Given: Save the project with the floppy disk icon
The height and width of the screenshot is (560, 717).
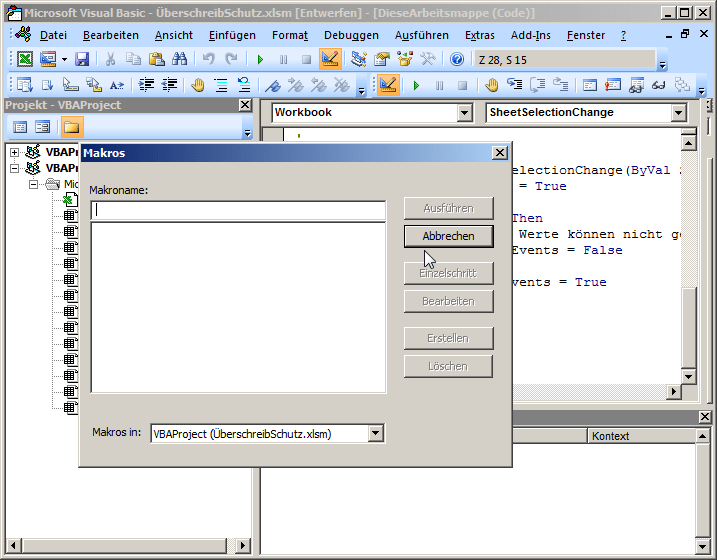Looking at the screenshot, I should (x=82, y=59).
